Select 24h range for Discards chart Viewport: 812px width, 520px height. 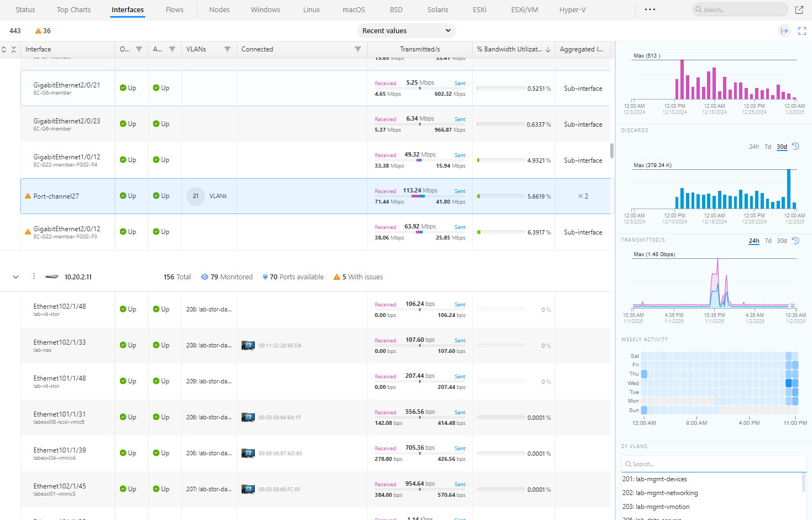point(753,147)
